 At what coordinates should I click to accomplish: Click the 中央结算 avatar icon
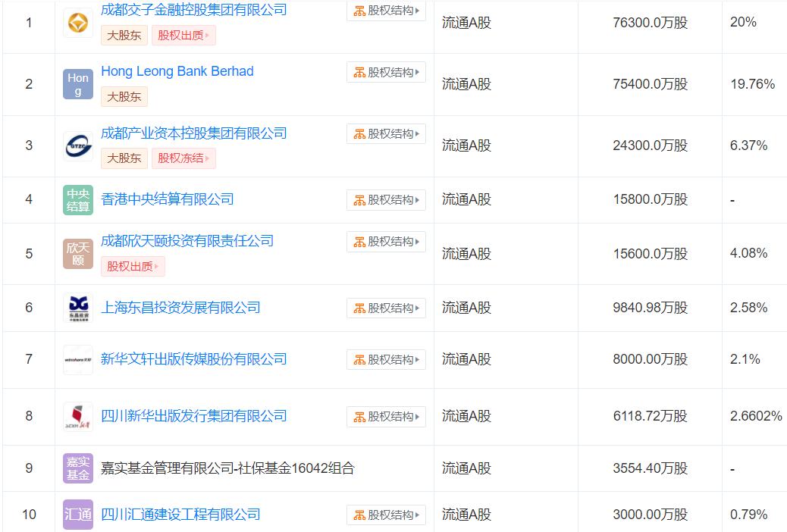78,200
